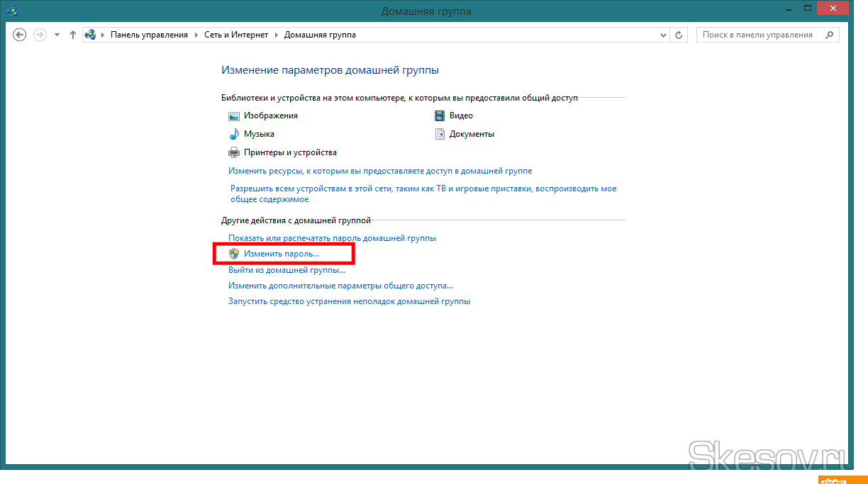Viewport: 868px width, 484px height.
Task: Open the recent locations dropdown arrow
Action: pyautogui.click(x=57, y=35)
